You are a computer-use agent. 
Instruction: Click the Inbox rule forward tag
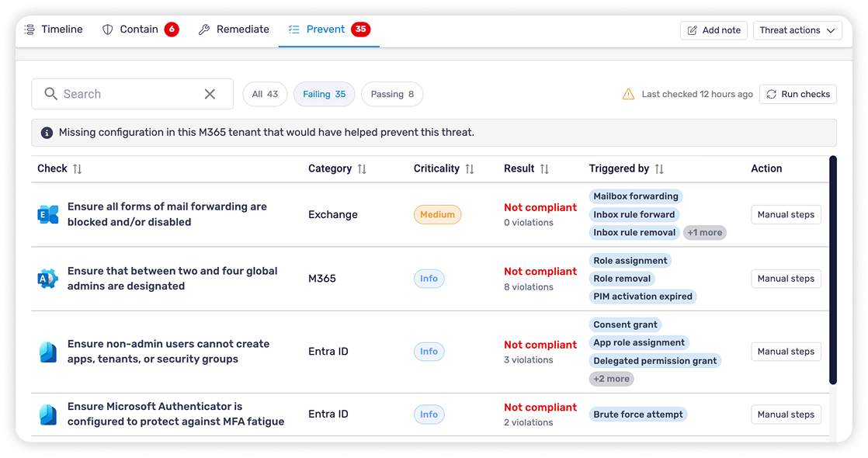point(634,214)
